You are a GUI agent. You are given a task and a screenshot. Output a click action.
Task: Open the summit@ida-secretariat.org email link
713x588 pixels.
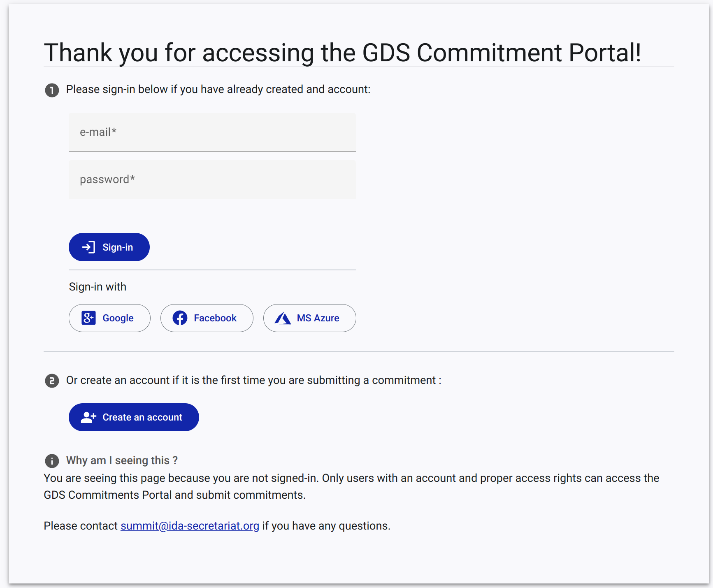click(x=190, y=526)
